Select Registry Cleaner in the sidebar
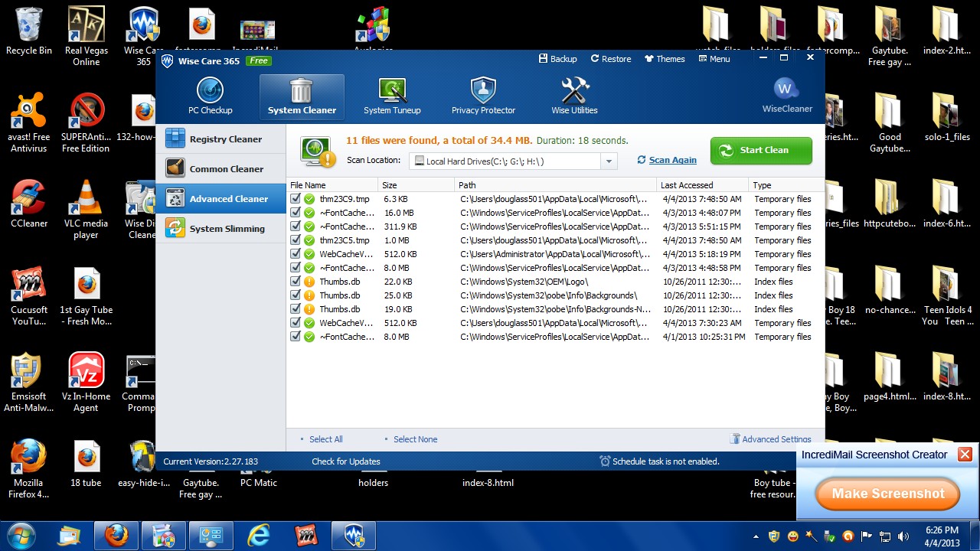Screen dimensions: 980x551 [221, 139]
